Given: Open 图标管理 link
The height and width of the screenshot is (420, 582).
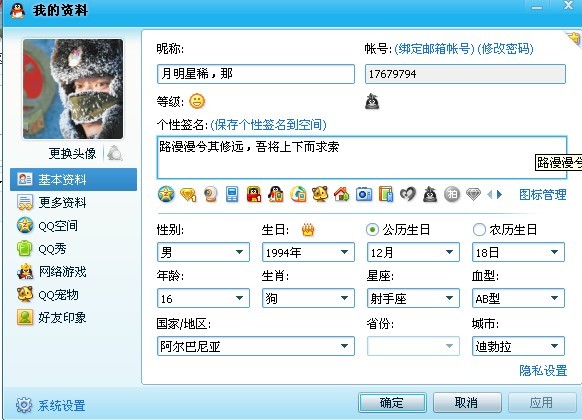Looking at the screenshot, I should (543, 194).
